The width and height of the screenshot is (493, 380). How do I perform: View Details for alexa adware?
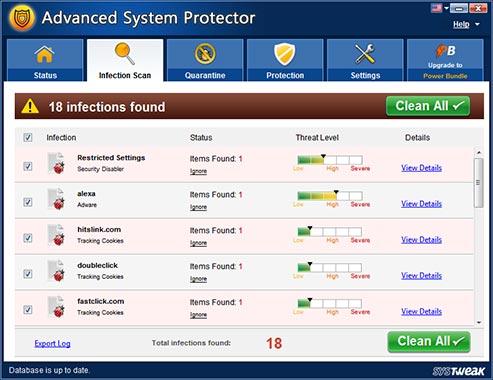click(421, 204)
